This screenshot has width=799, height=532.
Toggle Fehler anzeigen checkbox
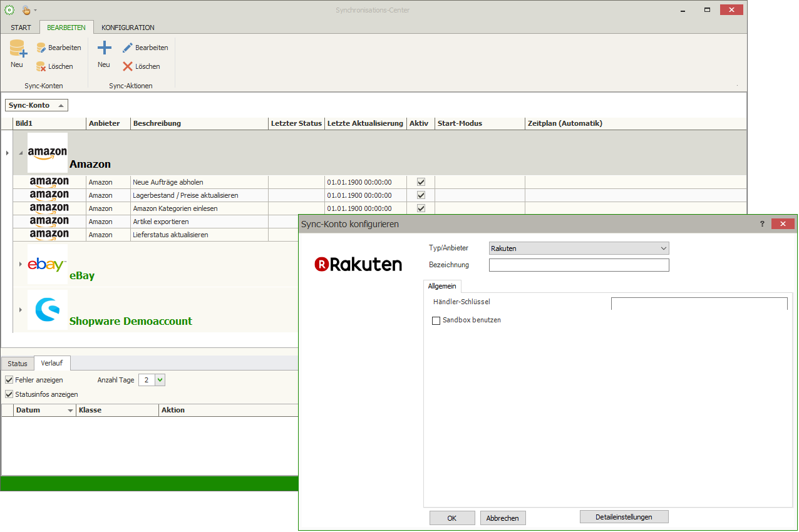point(9,380)
